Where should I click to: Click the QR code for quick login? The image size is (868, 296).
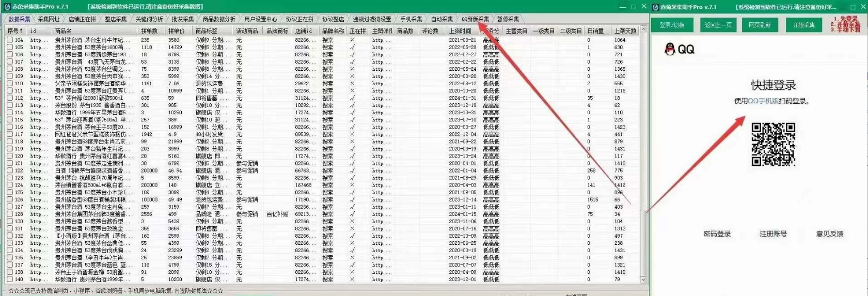click(x=773, y=144)
